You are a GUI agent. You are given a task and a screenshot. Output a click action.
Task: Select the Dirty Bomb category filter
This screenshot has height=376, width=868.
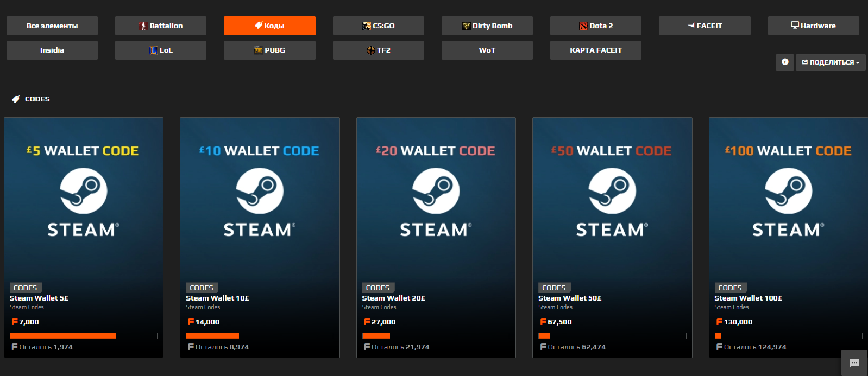pos(487,26)
